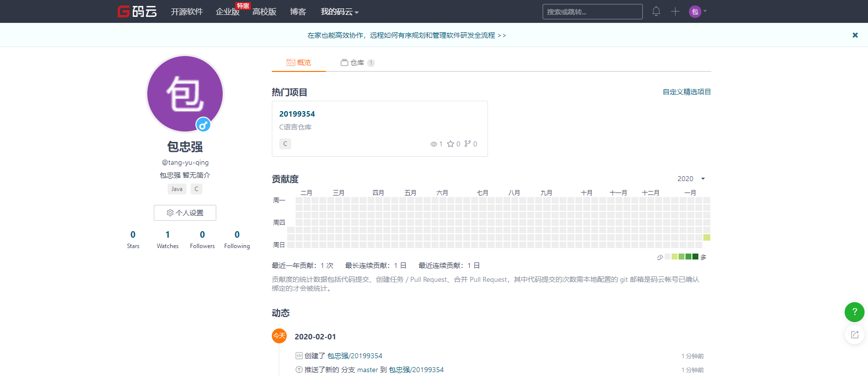View the Watches count
Image resolution: width=868 pixels, height=388 pixels.
coord(168,240)
